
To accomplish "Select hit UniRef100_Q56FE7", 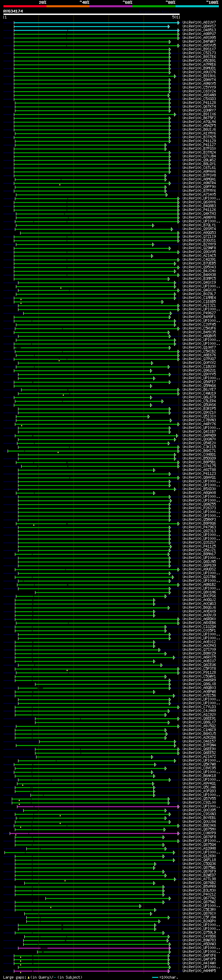I will (x=199, y=382).
